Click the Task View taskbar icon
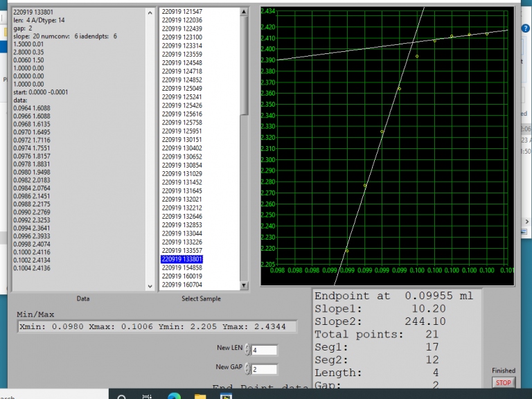This screenshot has width=532, height=399. click(147, 397)
